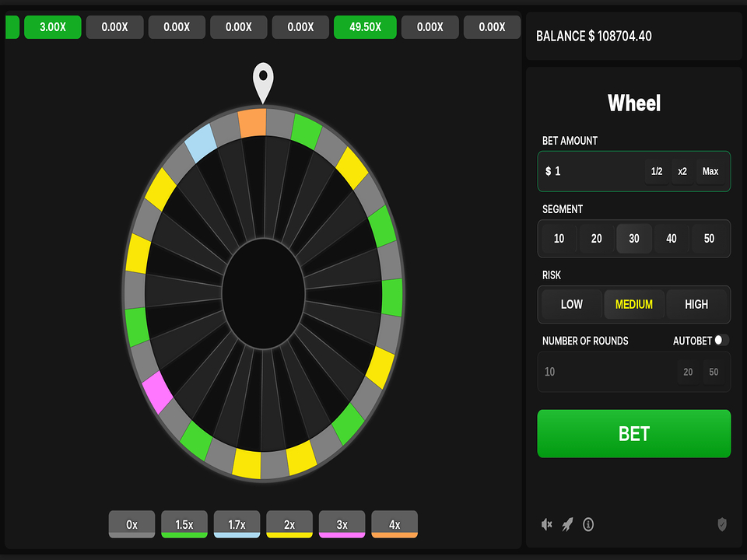Image resolution: width=747 pixels, height=560 pixels.
Task: Unmute sound with the speaker icon
Action: tap(547, 525)
